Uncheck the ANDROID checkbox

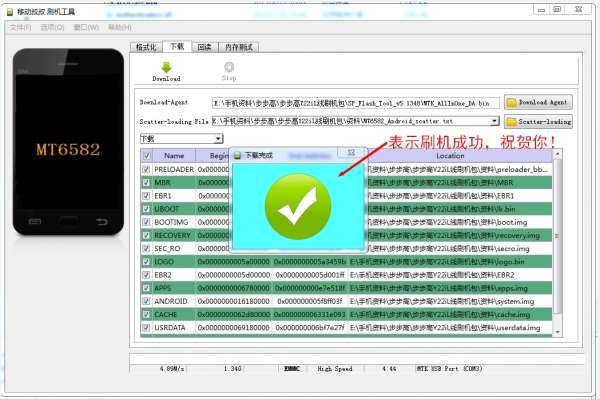coord(146,301)
